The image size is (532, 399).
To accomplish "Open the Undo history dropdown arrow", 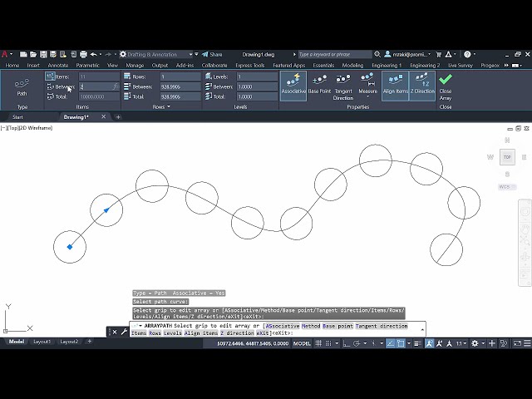I will pyautogui.click(x=101, y=54).
